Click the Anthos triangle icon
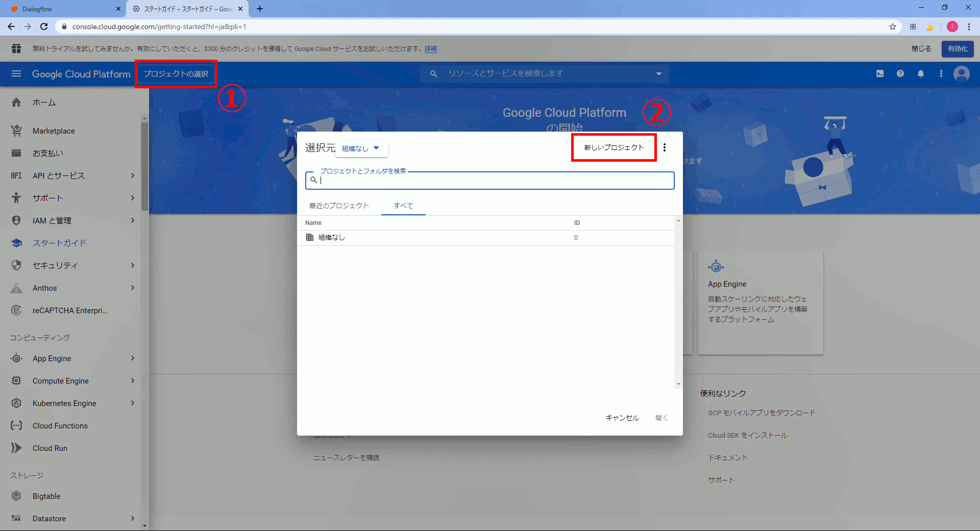The width and height of the screenshot is (980, 531). click(x=16, y=288)
